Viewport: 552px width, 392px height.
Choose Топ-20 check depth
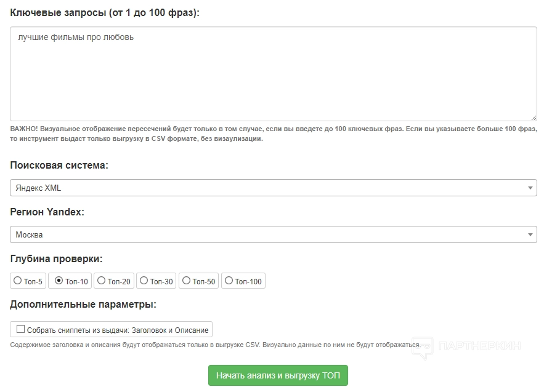click(102, 281)
